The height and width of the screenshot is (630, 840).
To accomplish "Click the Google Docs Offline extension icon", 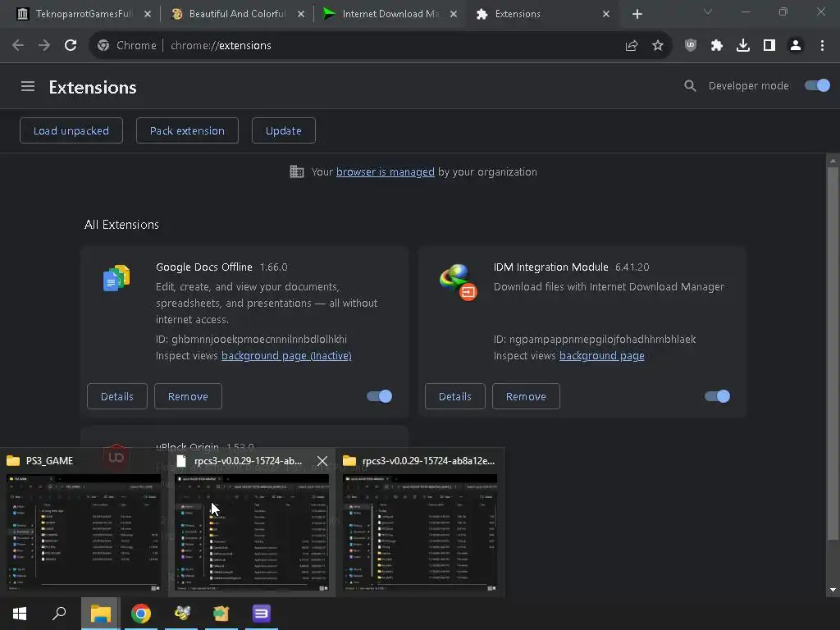I will click(116, 278).
